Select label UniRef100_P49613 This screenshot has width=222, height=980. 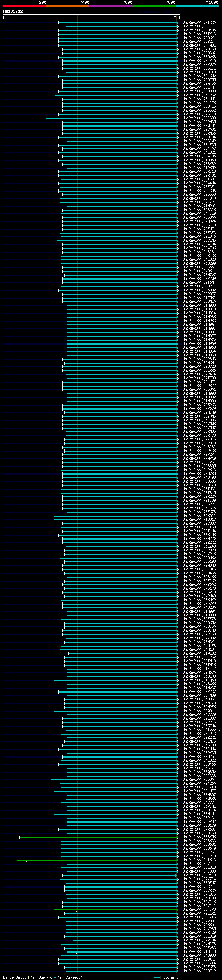[199, 470]
